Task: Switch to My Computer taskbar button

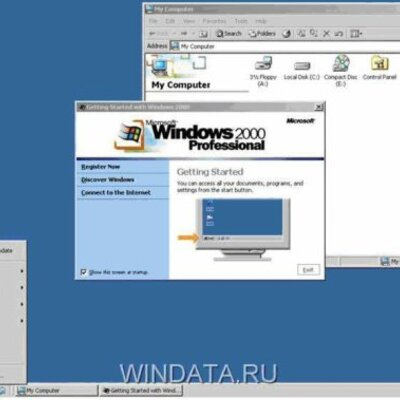Action: pos(57,390)
